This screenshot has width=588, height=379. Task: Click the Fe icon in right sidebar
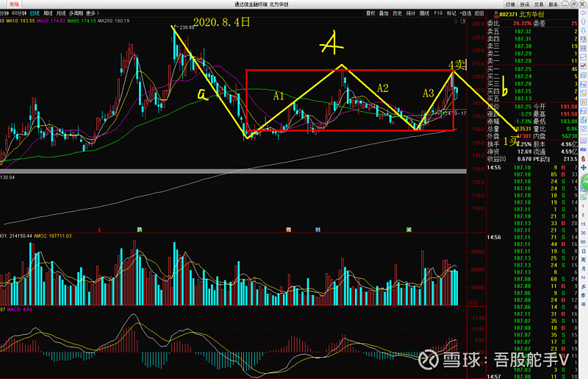pyautogui.click(x=583, y=84)
